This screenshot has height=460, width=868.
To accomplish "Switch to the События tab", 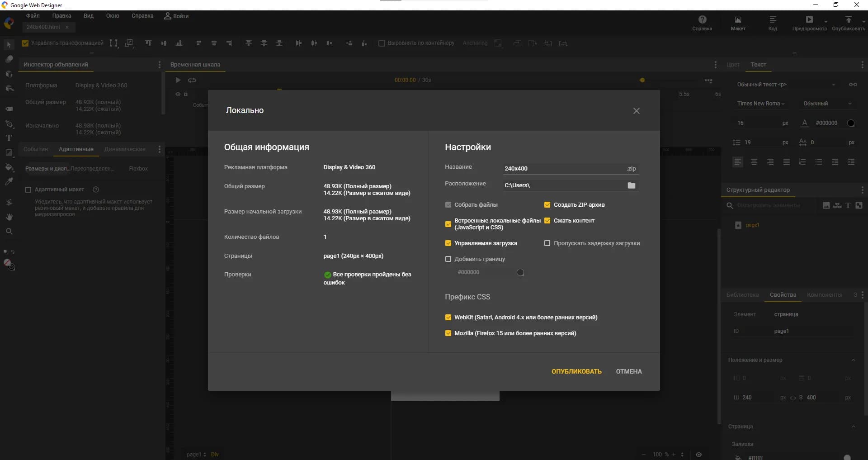I will pos(36,149).
